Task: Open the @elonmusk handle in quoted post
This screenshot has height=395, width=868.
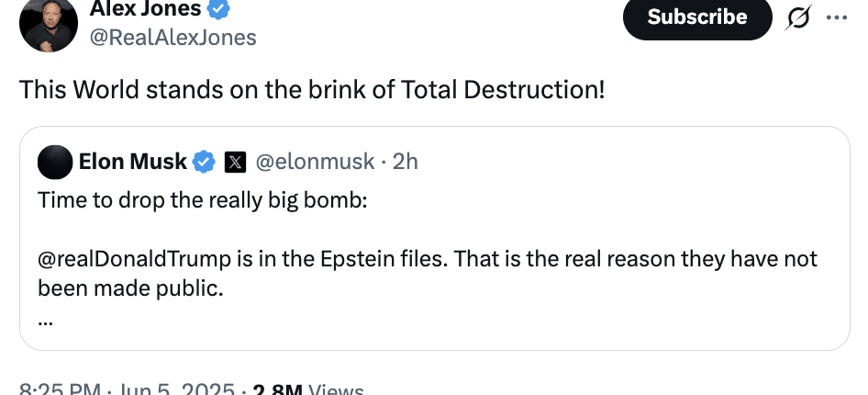Action: point(314,163)
